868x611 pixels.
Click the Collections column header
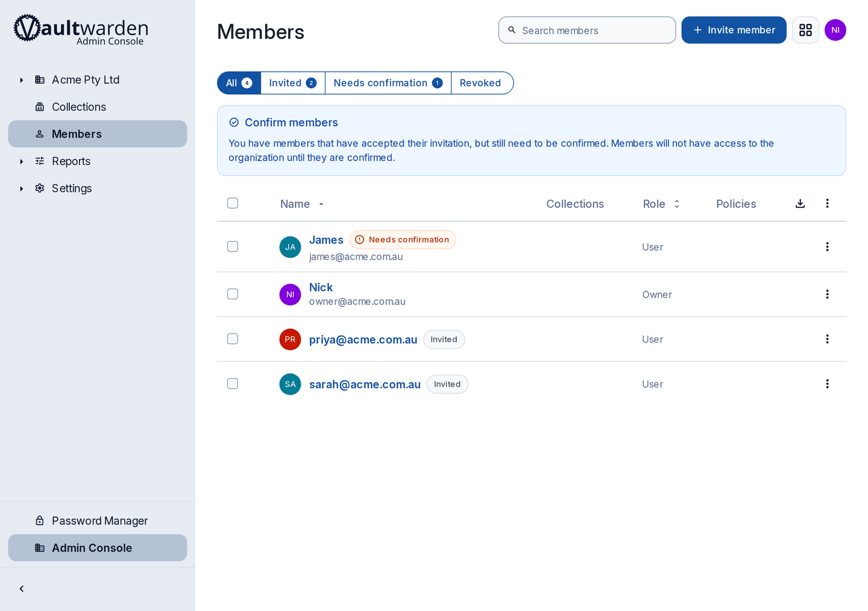(575, 204)
